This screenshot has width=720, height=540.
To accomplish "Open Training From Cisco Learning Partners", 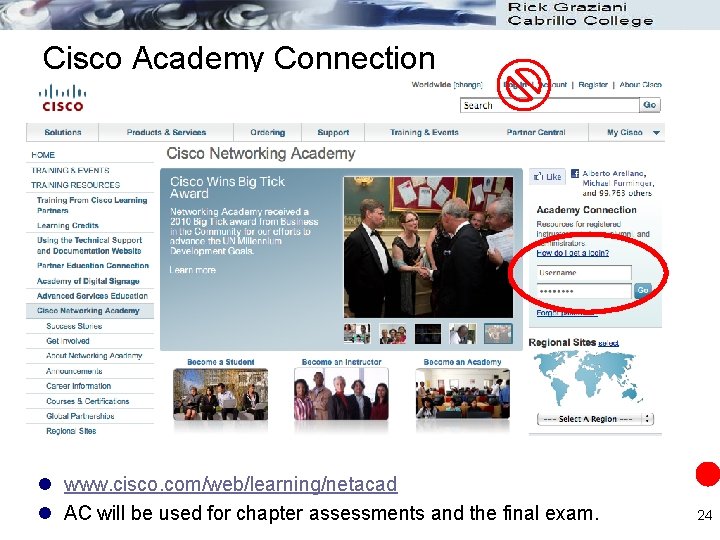I will click(x=92, y=205).
